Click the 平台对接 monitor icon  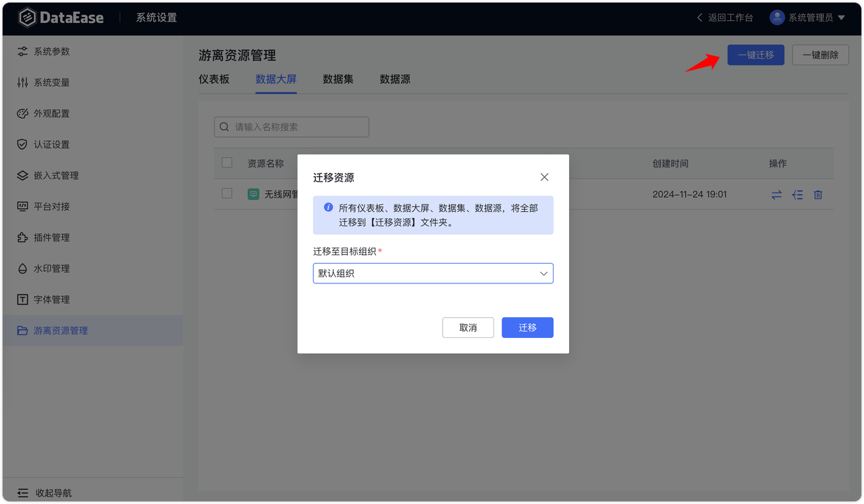tap(22, 206)
